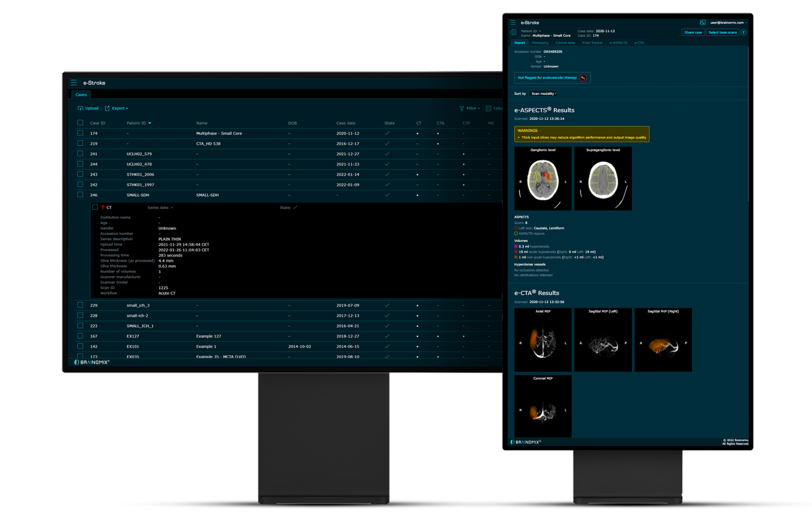Screen dimensions: 812x522
Task: Click CTA dot indicator for case 219
Action: click(x=438, y=144)
